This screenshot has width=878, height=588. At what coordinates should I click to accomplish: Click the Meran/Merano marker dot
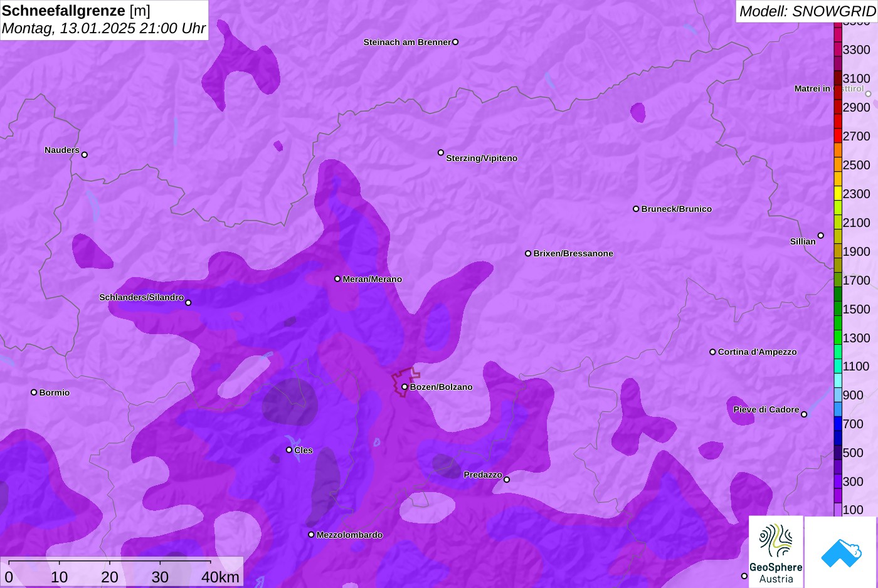click(x=337, y=279)
